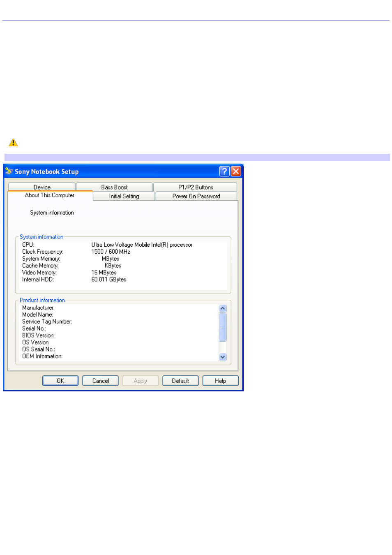Select the 'Ultra Low Voltage Mobile Intel(R) processor' text

click(142, 245)
